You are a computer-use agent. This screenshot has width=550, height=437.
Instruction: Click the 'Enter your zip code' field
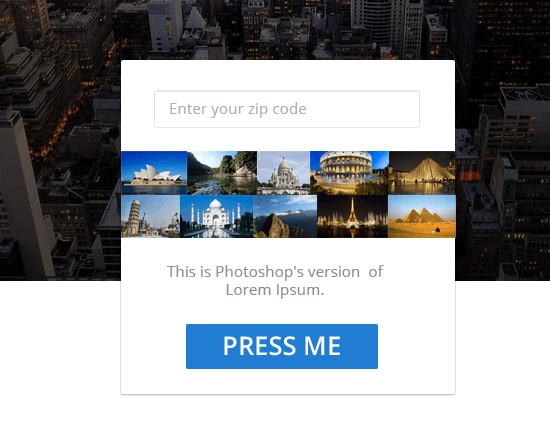click(287, 109)
